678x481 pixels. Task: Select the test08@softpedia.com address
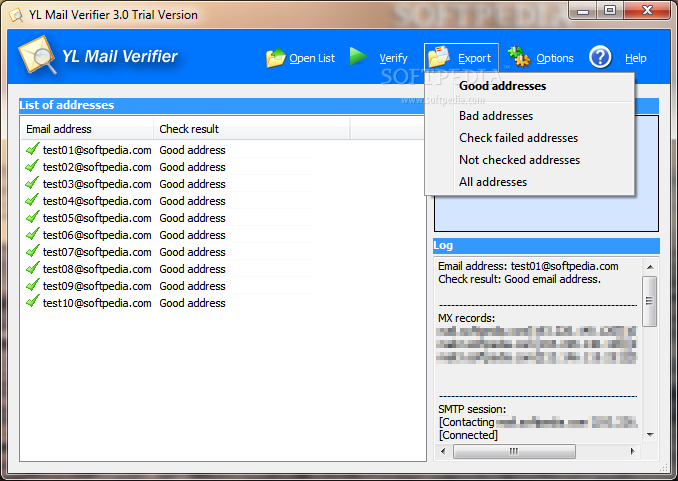tap(97, 269)
